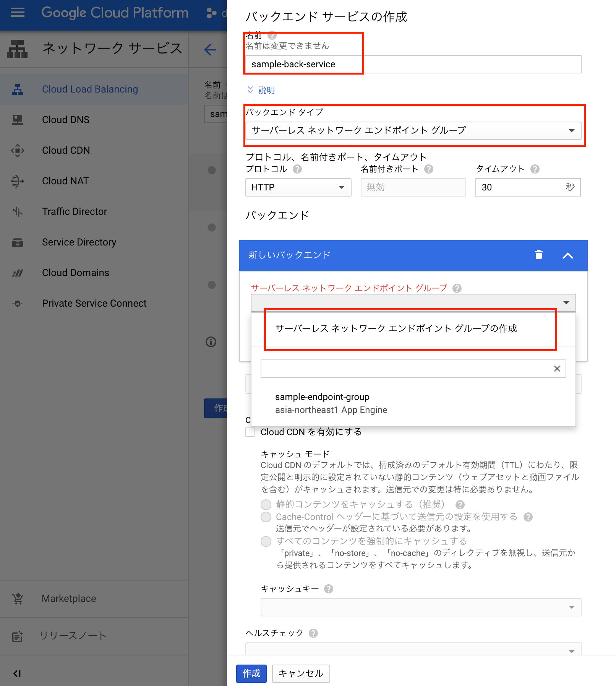The image size is (616, 686).
Task: Click the Marketplace cart icon
Action: (18, 599)
